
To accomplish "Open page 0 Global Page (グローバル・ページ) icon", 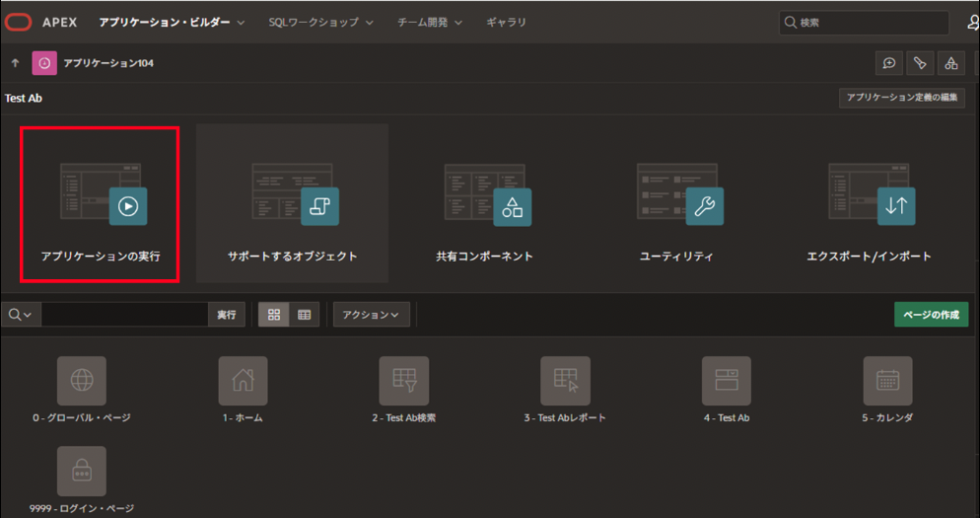I will pyautogui.click(x=81, y=381).
